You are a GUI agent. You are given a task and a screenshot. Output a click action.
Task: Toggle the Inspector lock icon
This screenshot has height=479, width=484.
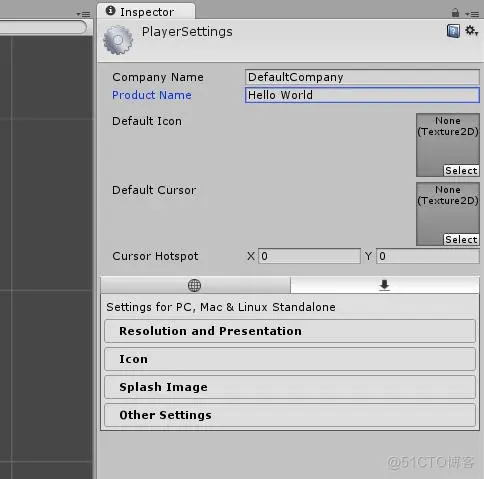pyautogui.click(x=455, y=13)
